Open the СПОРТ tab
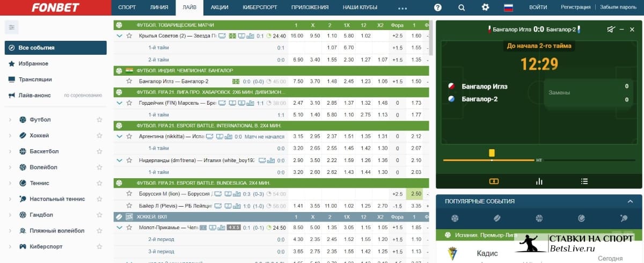 [127, 8]
